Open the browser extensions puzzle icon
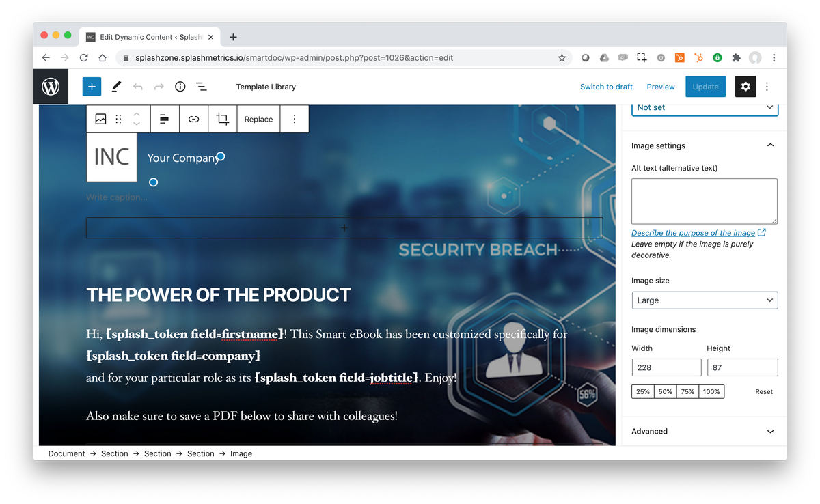Image resolution: width=820 pixels, height=504 pixels. coord(736,58)
